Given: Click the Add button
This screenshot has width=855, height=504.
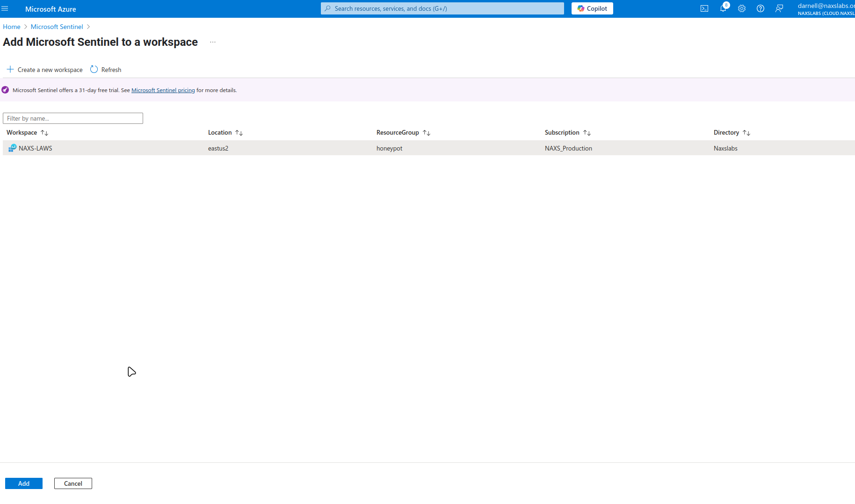Looking at the screenshot, I should pyautogui.click(x=24, y=483).
